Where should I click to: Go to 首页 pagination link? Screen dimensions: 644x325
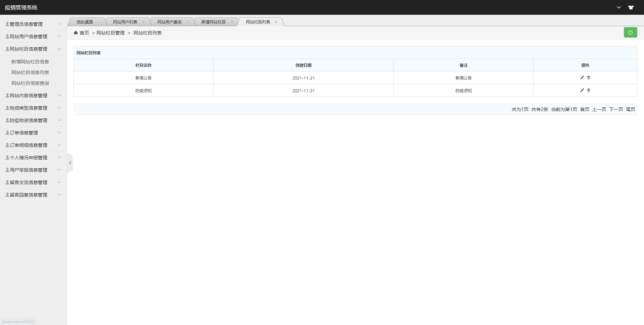pos(585,109)
